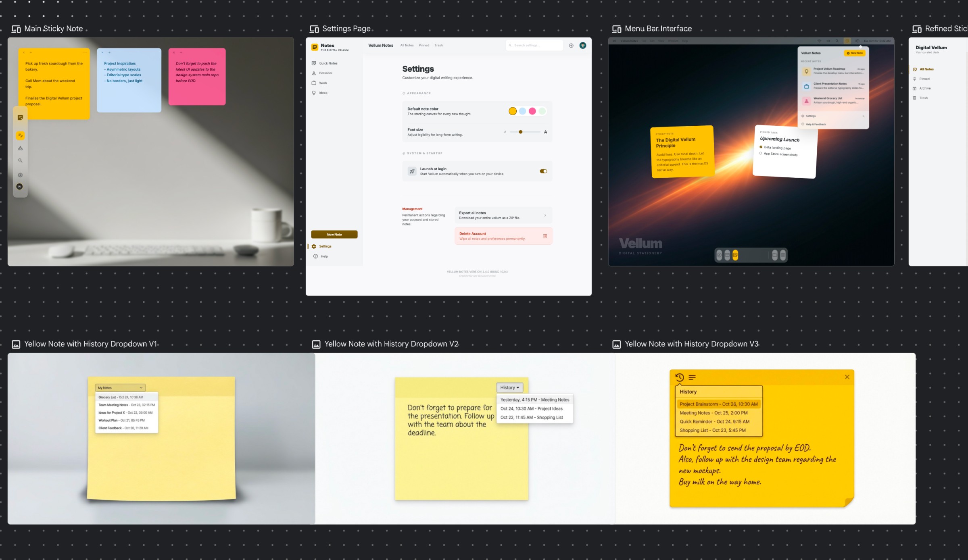Switch to the All Notes tab in Settings header

pos(407,46)
